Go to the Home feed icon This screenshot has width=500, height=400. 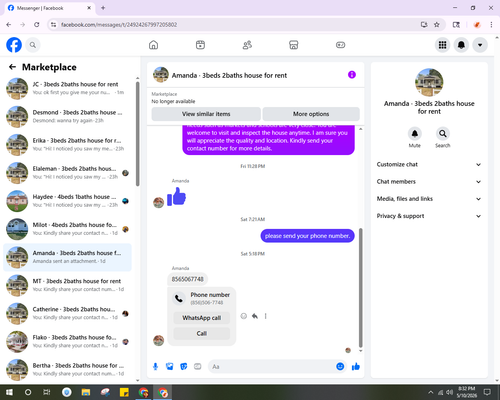pos(153,45)
